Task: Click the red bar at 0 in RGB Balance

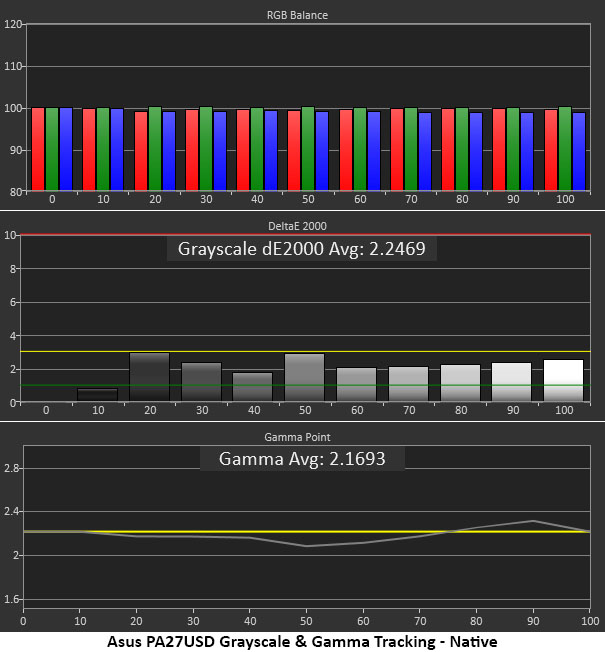Action: tap(38, 149)
